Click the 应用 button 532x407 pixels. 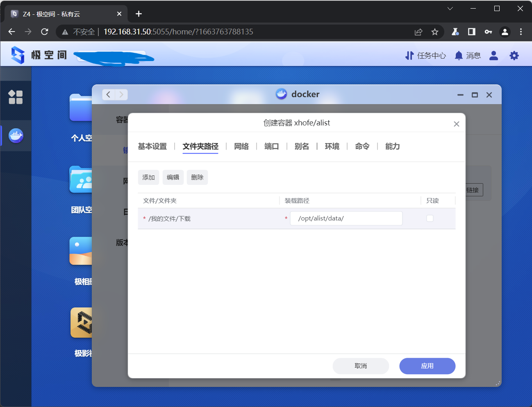click(427, 366)
